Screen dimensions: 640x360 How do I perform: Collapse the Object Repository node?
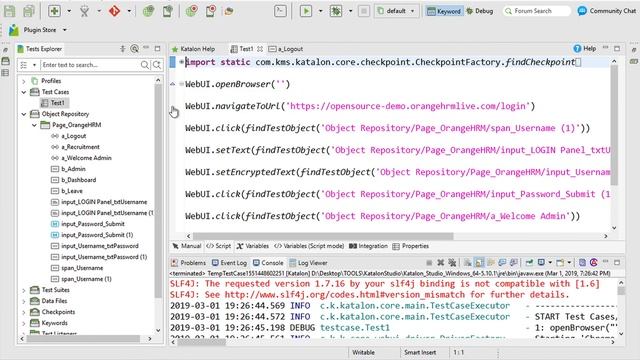click(24, 114)
